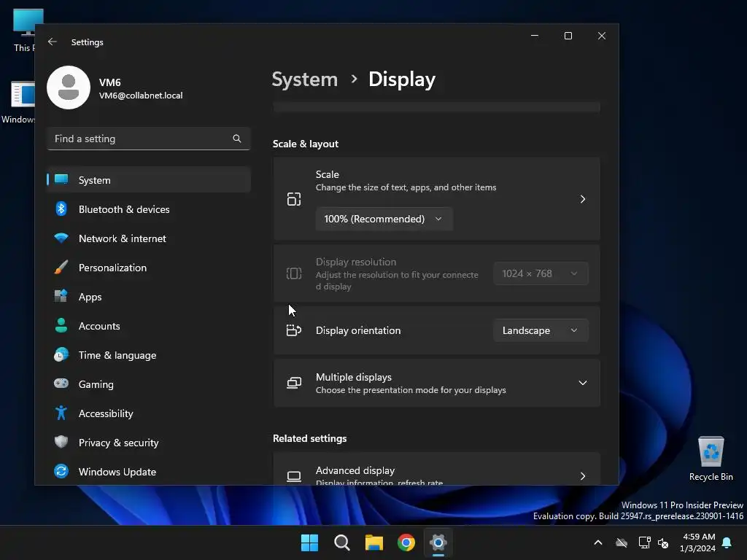The width and height of the screenshot is (747, 560).
Task: Maximize the Settings window
Action: click(x=568, y=36)
